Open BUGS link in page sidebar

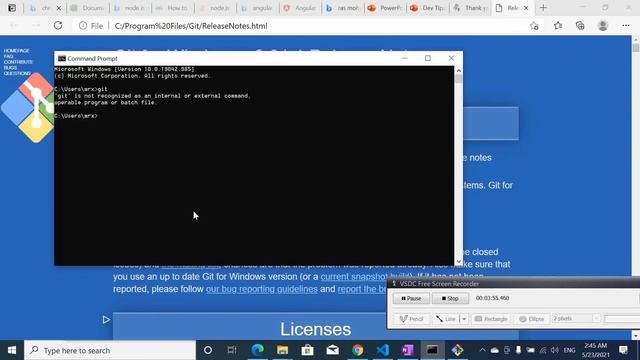10,68
